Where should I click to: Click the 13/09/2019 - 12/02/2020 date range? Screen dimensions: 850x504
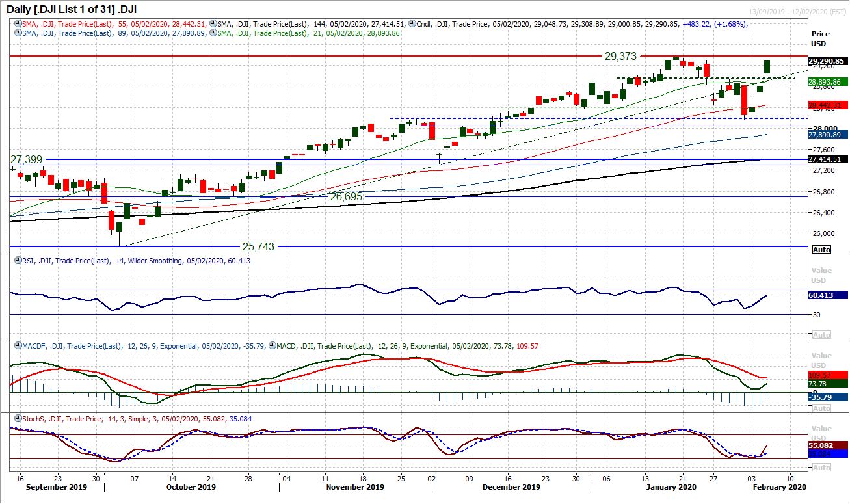(x=796, y=13)
